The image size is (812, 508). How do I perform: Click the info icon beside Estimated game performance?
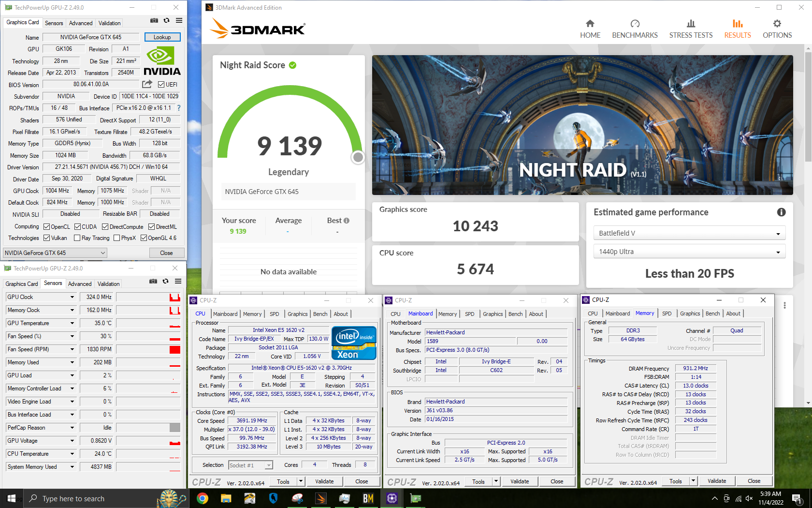(x=781, y=212)
